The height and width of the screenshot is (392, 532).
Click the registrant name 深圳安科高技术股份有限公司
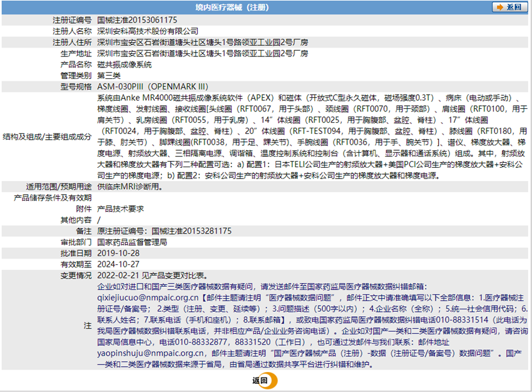[x=148, y=31]
